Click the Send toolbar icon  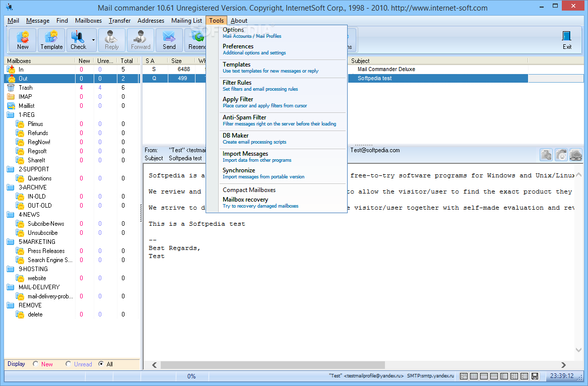pyautogui.click(x=169, y=40)
